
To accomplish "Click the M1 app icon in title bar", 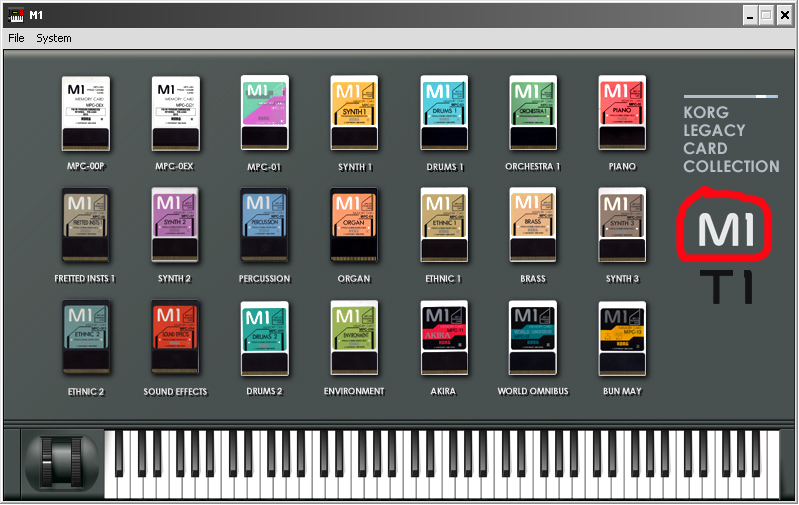I will 16,15.
